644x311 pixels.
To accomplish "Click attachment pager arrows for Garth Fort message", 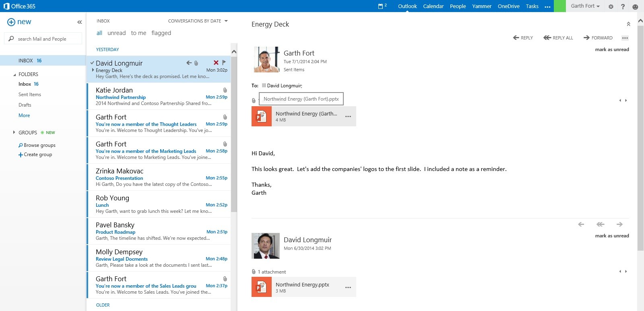I will 623,101.
